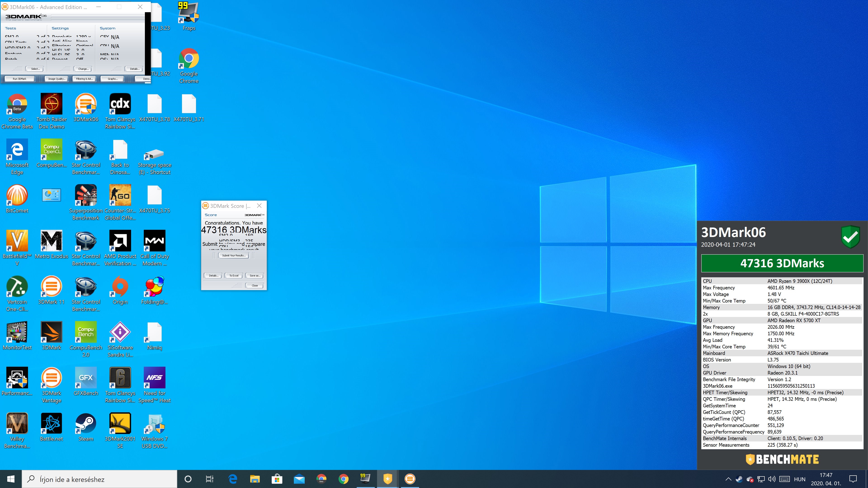The image size is (868, 488).
Task: Open 3DMark Vantage shortcut
Action: pos(52,385)
